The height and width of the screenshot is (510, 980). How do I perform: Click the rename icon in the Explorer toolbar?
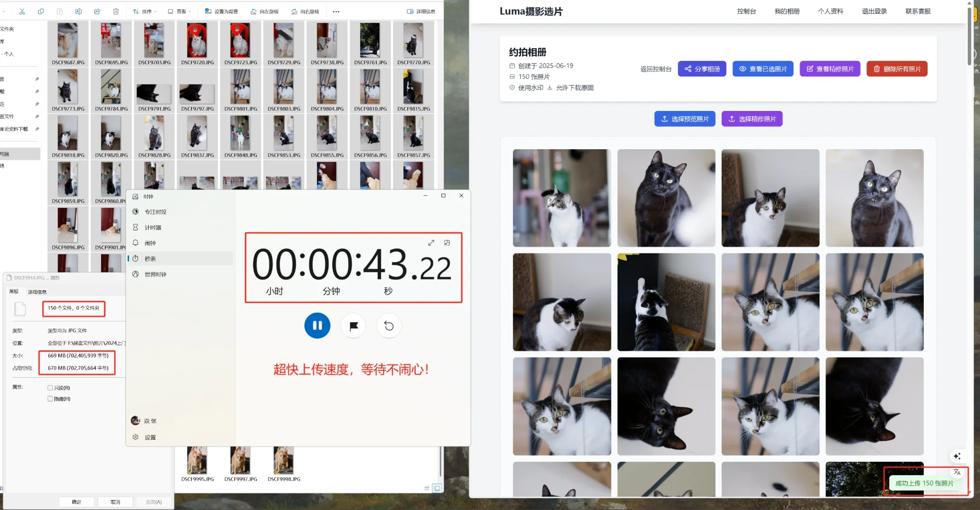click(78, 11)
